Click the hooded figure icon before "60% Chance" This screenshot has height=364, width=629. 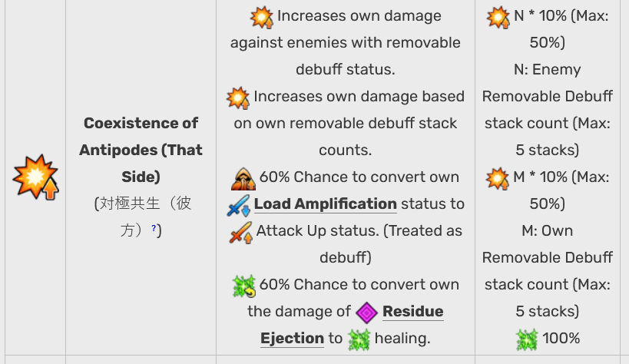243,179
